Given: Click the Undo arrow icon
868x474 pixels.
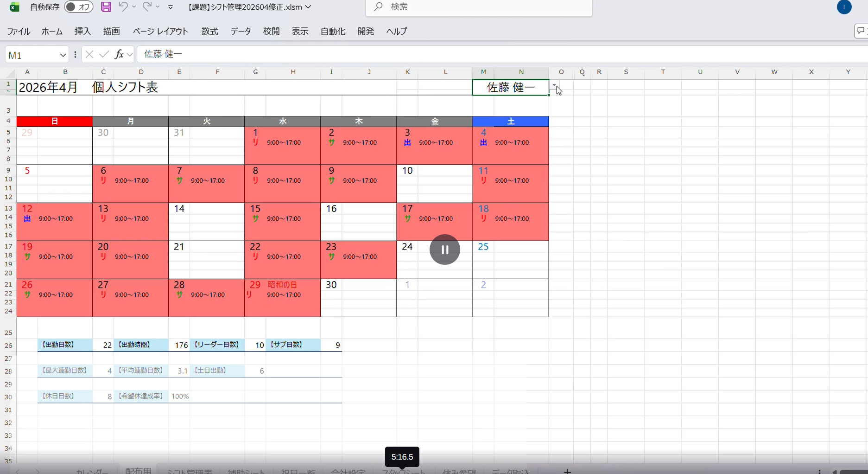Looking at the screenshot, I should click(123, 7).
